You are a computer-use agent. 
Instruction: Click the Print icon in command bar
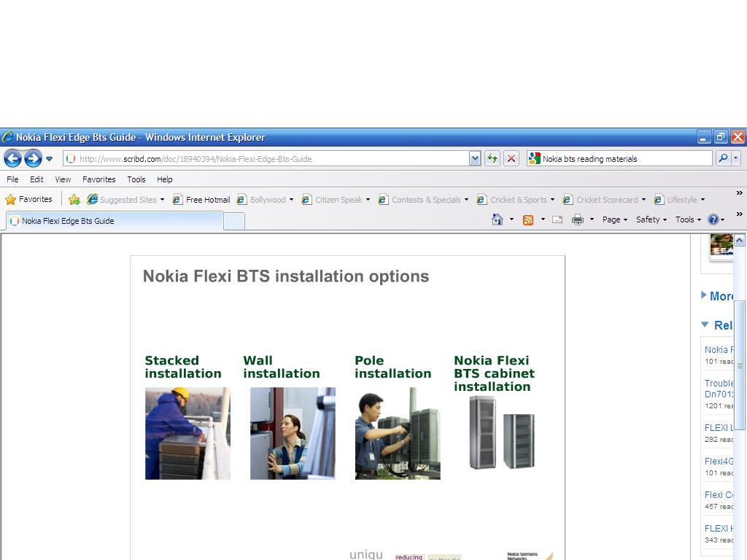578,219
